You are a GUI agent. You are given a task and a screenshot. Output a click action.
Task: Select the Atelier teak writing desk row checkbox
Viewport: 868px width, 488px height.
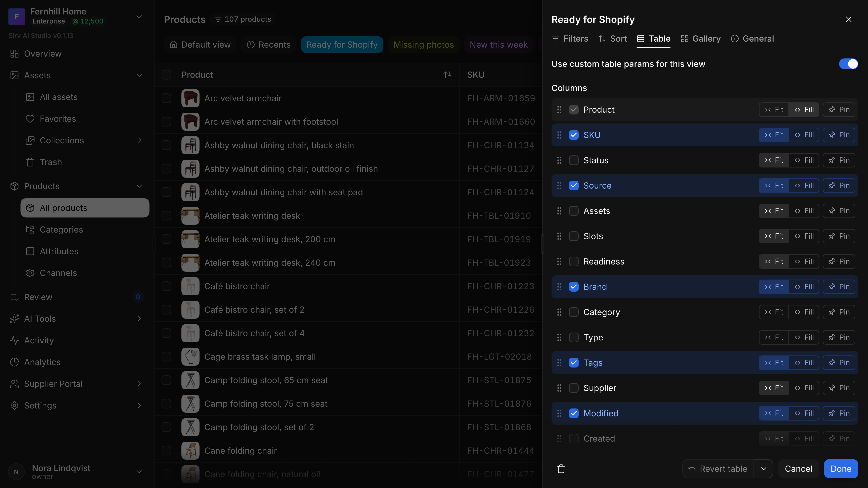[x=166, y=215]
